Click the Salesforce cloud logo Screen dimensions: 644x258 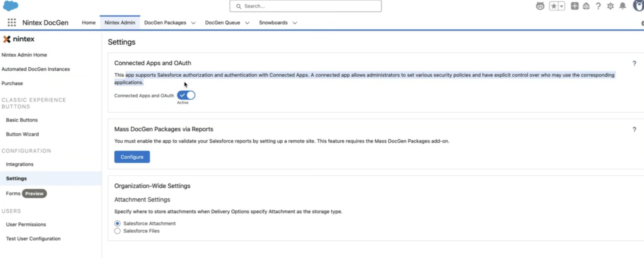click(x=10, y=5)
